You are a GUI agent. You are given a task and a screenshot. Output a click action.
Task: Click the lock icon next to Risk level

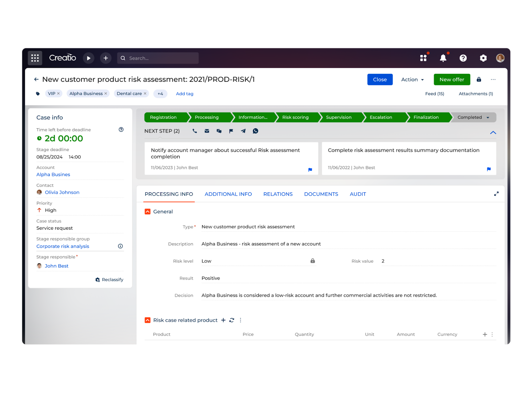coord(312,261)
